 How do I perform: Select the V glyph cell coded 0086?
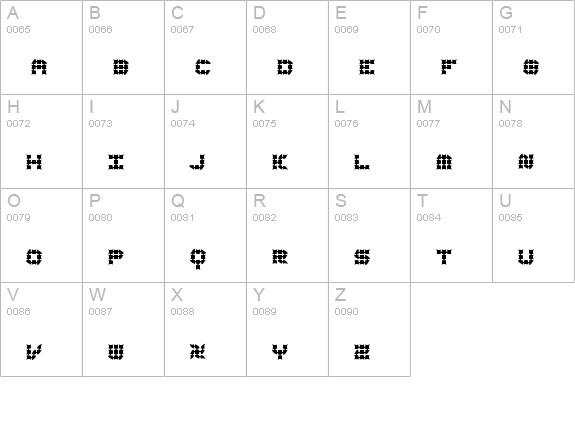[x=41, y=329]
